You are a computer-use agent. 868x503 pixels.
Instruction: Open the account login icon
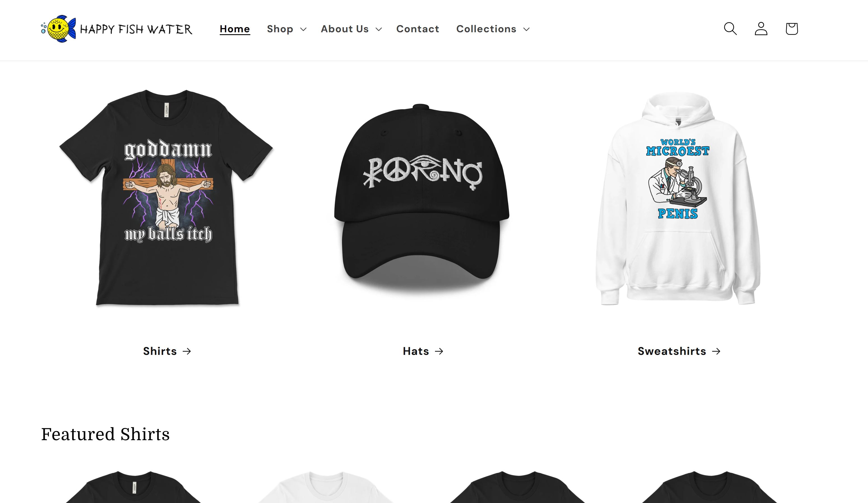[761, 29]
